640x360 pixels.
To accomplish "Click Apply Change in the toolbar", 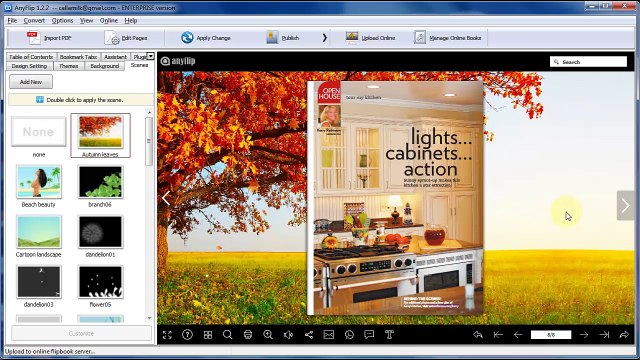I will [x=206, y=38].
